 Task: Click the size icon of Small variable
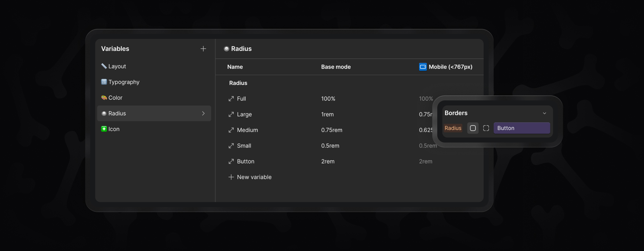231,146
